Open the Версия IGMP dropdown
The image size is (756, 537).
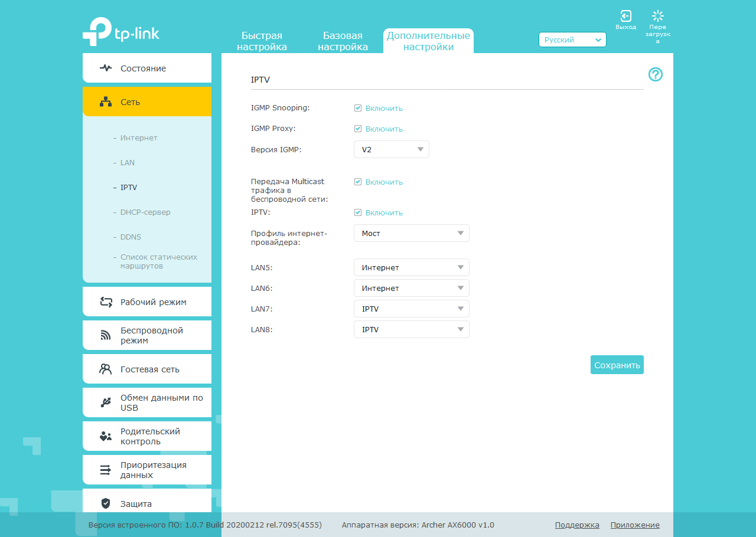point(392,149)
